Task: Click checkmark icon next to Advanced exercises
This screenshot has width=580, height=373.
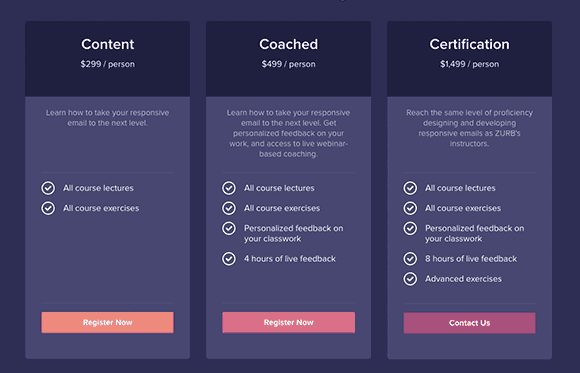Action: [x=410, y=279]
